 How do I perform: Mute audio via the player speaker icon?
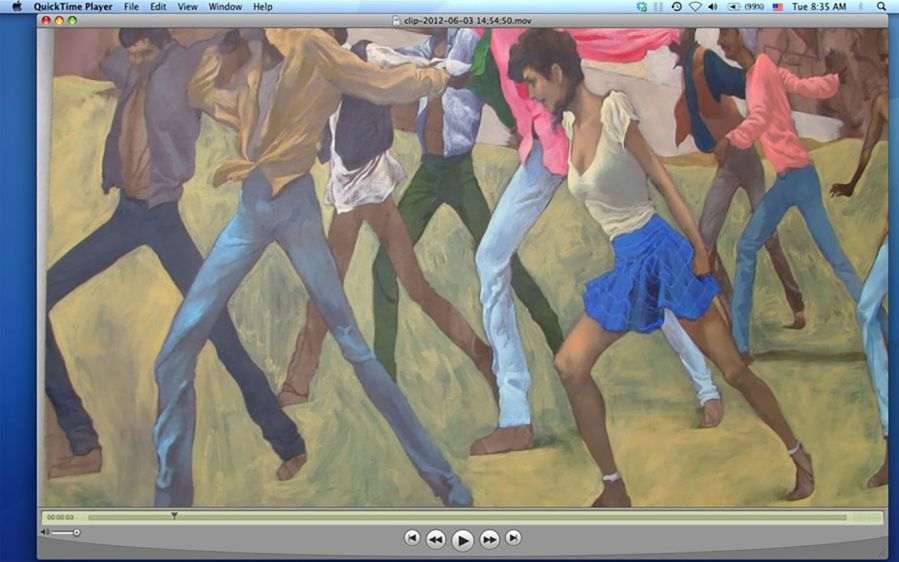[44, 532]
